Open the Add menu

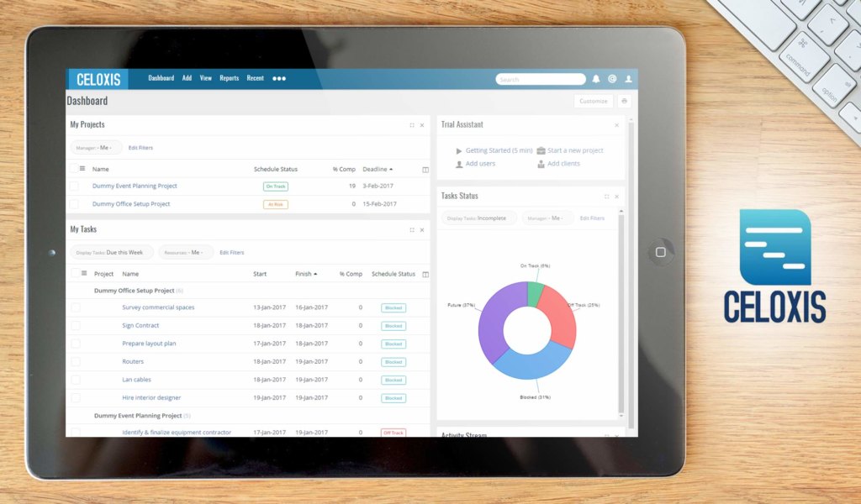pyautogui.click(x=187, y=78)
